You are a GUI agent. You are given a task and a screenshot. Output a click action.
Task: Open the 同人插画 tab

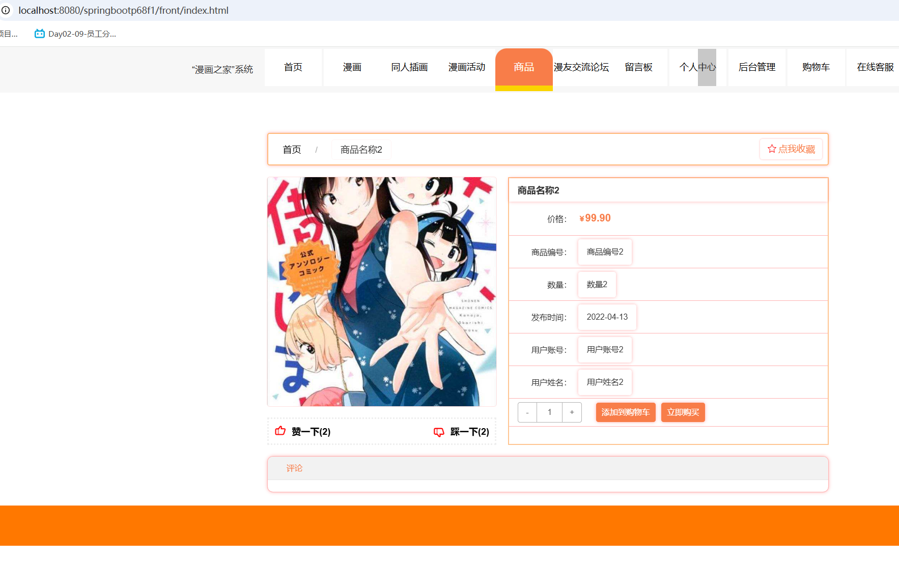coord(409,67)
